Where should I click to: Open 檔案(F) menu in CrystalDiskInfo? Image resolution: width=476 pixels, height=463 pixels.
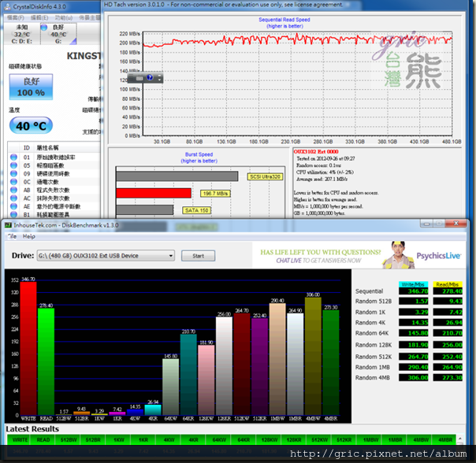pos(16,17)
